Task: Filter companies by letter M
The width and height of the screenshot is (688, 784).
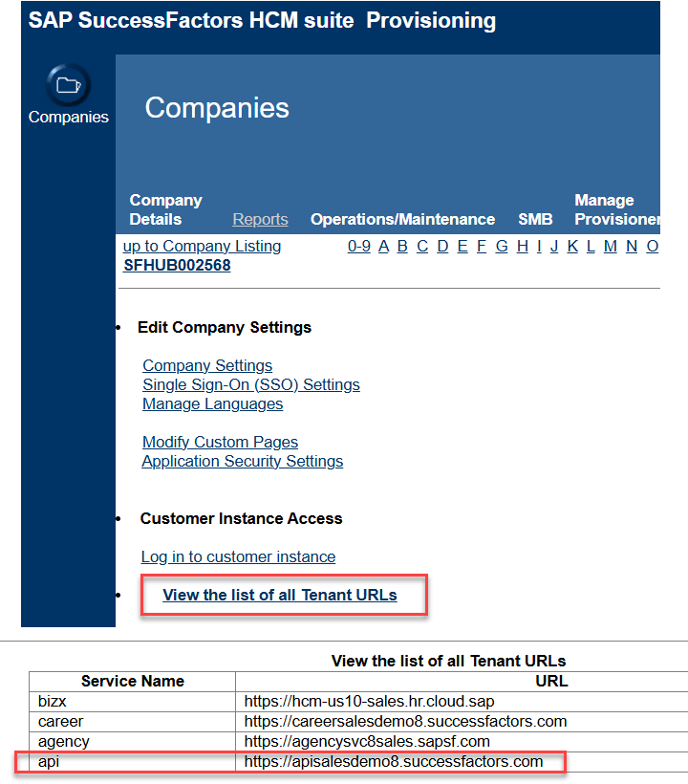Action: point(610,246)
